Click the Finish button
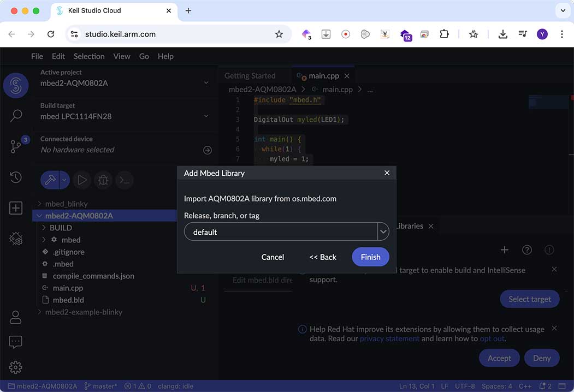Image resolution: width=574 pixels, height=392 pixels. coord(370,257)
